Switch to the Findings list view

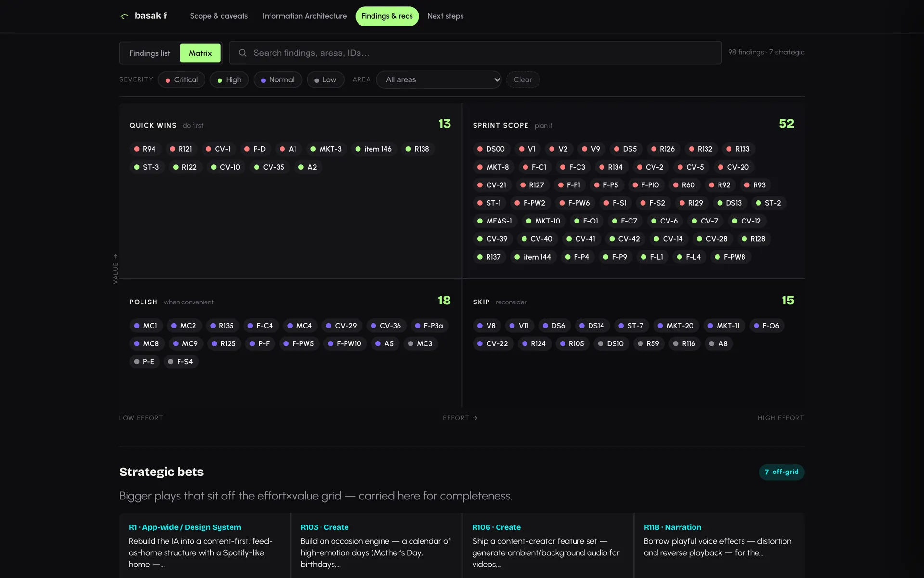point(150,53)
